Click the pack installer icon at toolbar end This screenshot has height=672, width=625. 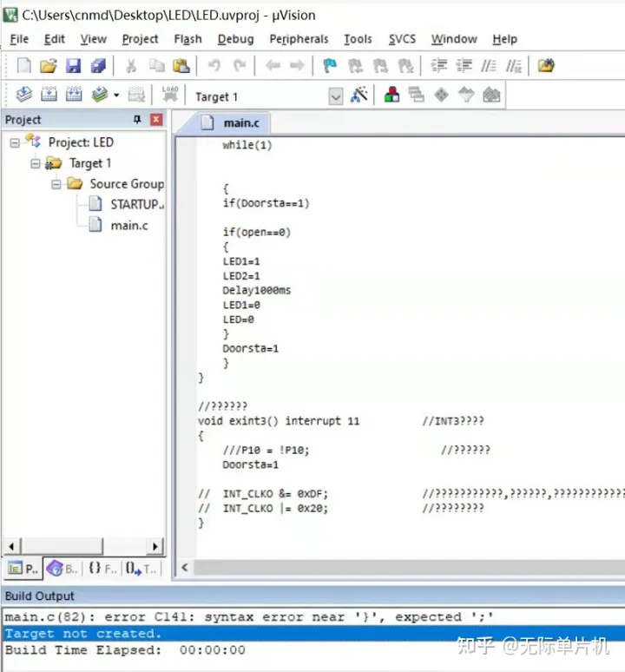(x=491, y=95)
